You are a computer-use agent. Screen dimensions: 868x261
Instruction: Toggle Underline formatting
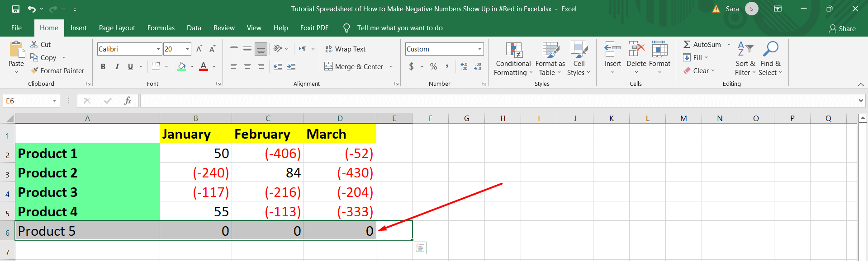[130, 66]
